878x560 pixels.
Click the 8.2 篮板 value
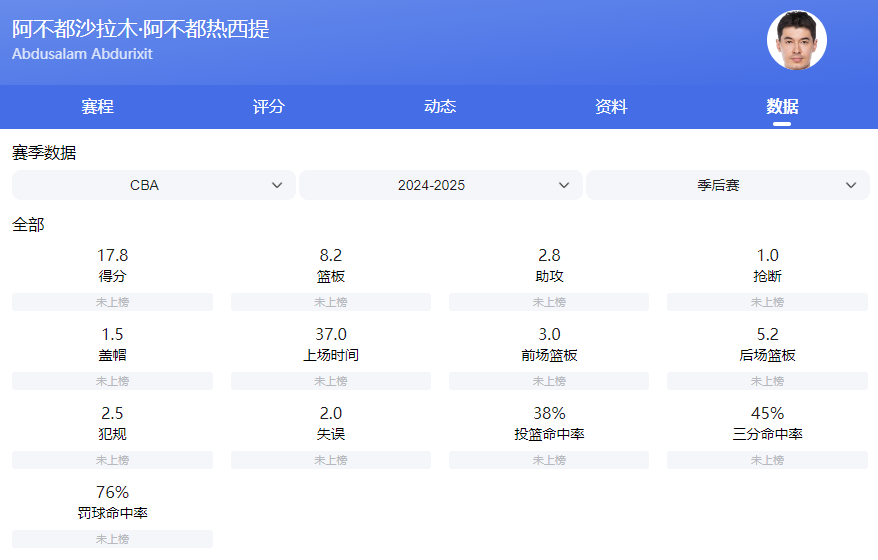[331, 255]
